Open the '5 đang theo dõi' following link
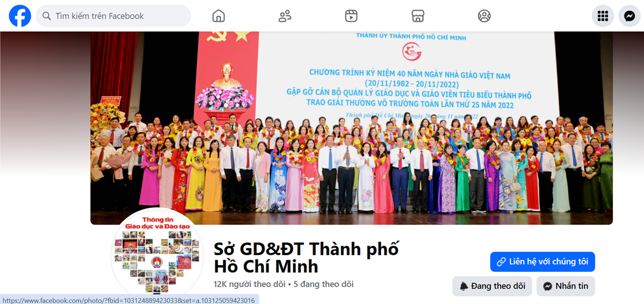The width and height of the screenshot is (644, 304). coord(324,284)
